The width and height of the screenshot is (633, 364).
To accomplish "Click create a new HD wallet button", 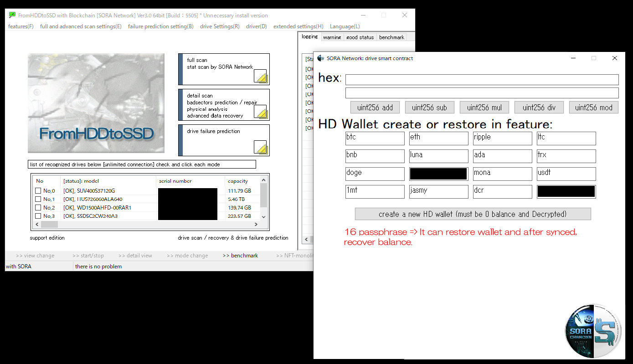I will click(473, 214).
